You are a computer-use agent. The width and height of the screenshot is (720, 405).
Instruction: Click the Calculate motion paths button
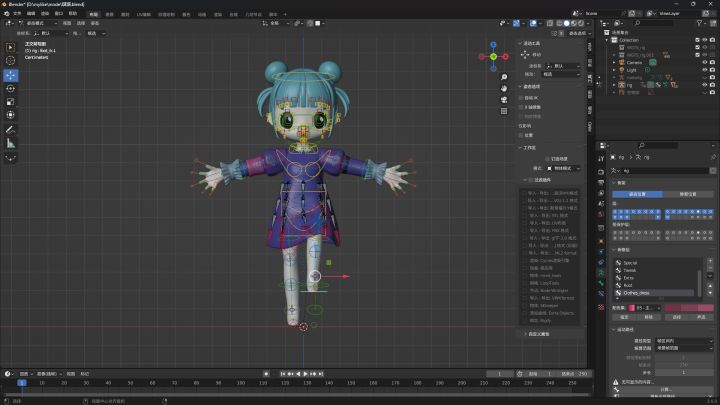666,389
